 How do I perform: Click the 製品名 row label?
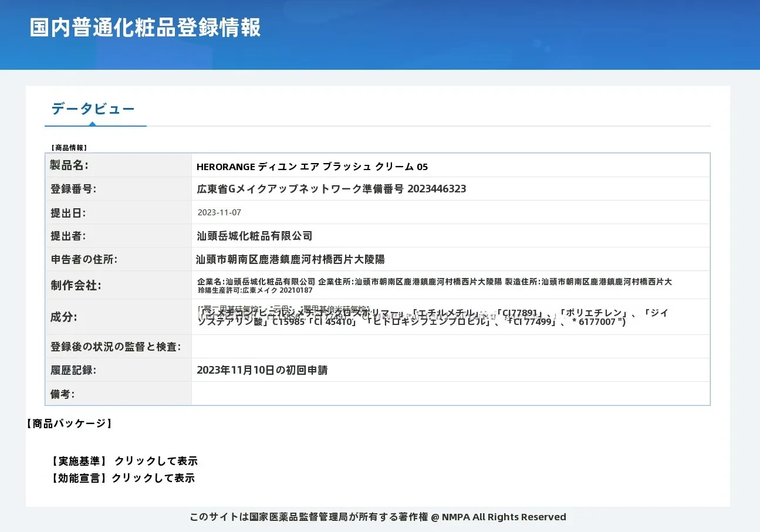coord(69,165)
